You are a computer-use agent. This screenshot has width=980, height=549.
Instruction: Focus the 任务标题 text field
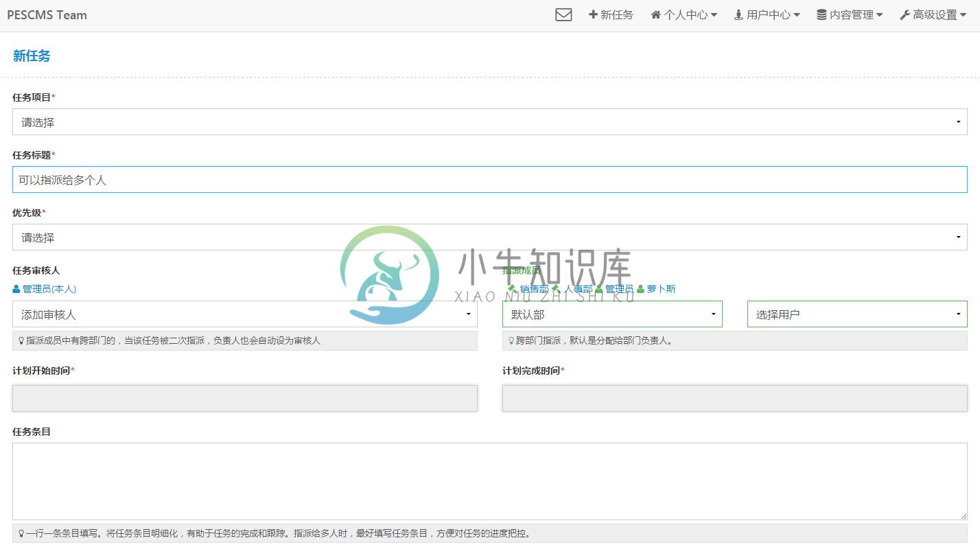pyautogui.click(x=490, y=180)
